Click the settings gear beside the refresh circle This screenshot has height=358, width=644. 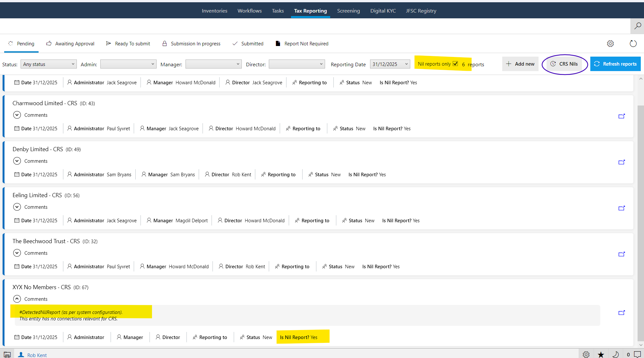[x=610, y=44]
